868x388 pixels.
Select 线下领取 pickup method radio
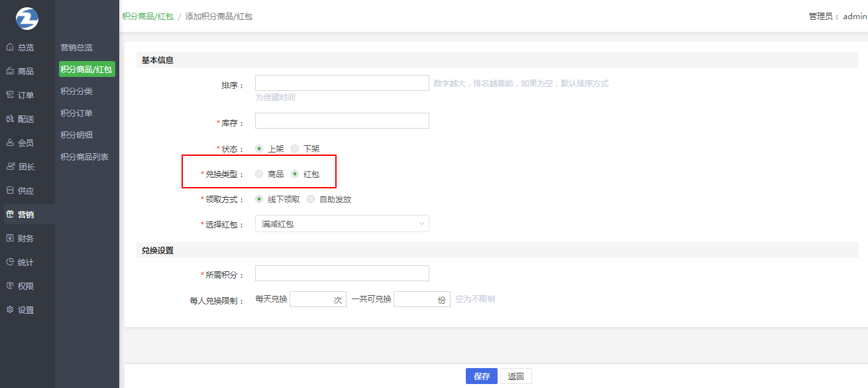259,199
